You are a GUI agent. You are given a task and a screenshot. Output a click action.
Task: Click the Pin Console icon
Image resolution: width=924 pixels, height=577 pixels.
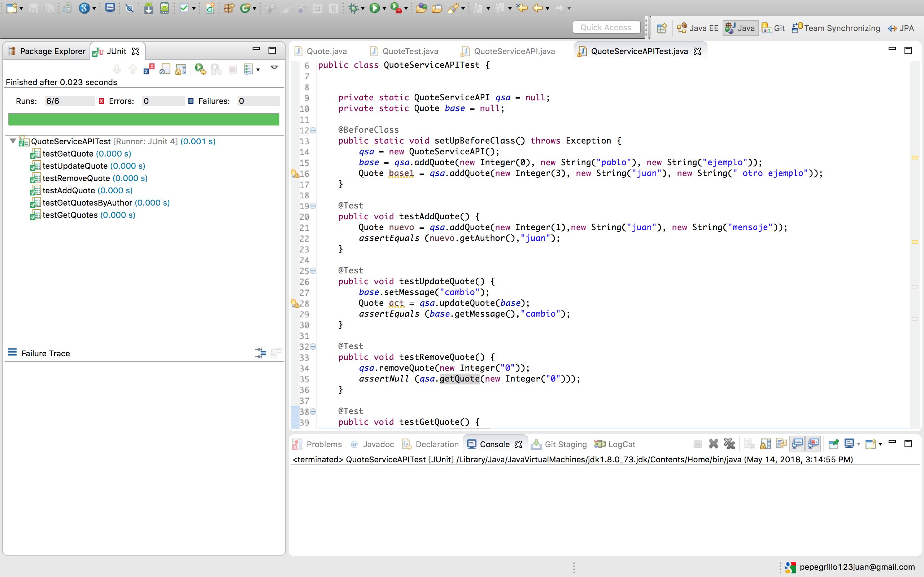coord(833,444)
